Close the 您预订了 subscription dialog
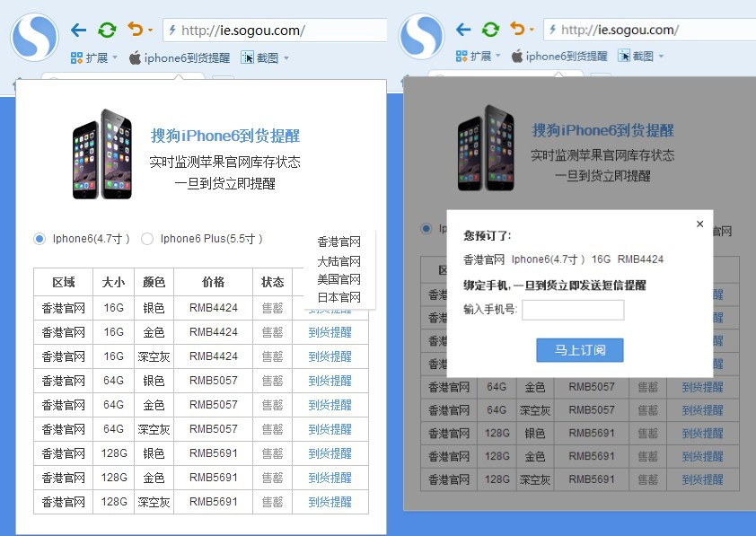 [700, 224]
